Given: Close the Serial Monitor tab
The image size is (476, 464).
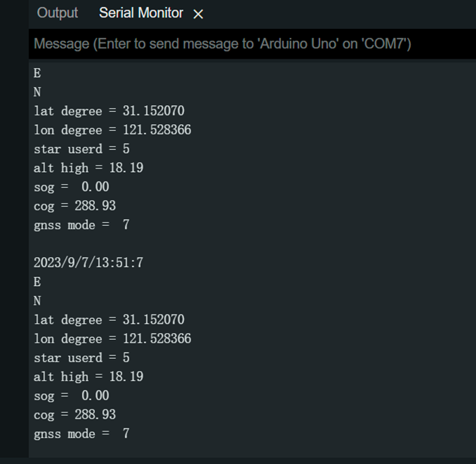Looking at the screenshot, I should point(198,14).
